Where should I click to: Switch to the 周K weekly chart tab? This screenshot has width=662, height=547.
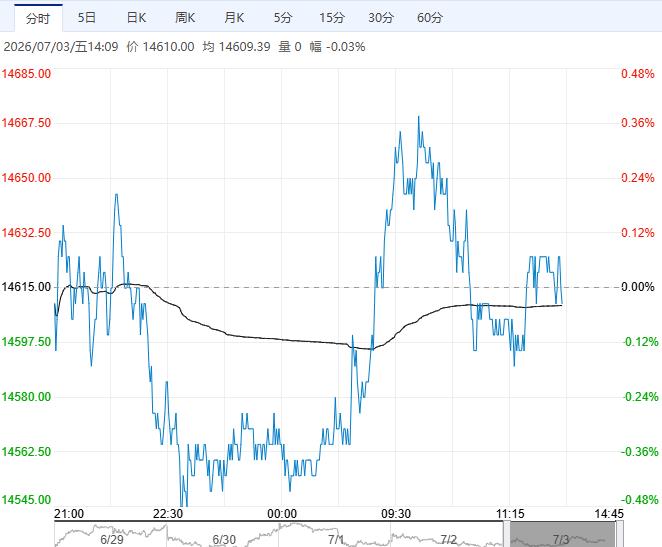coord(185,18)
